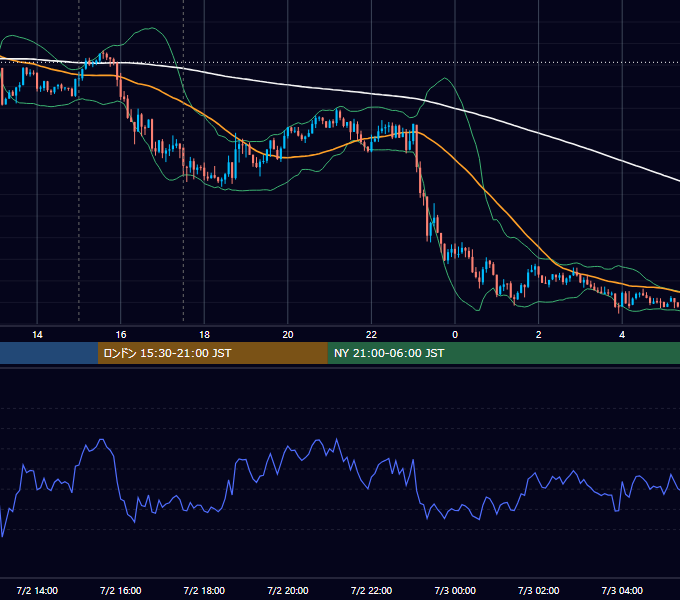Image resolution: width=680 pixels, height=600 pixels.
Task: Click hour label 20 on price chart axis
Action: [288, 334]
